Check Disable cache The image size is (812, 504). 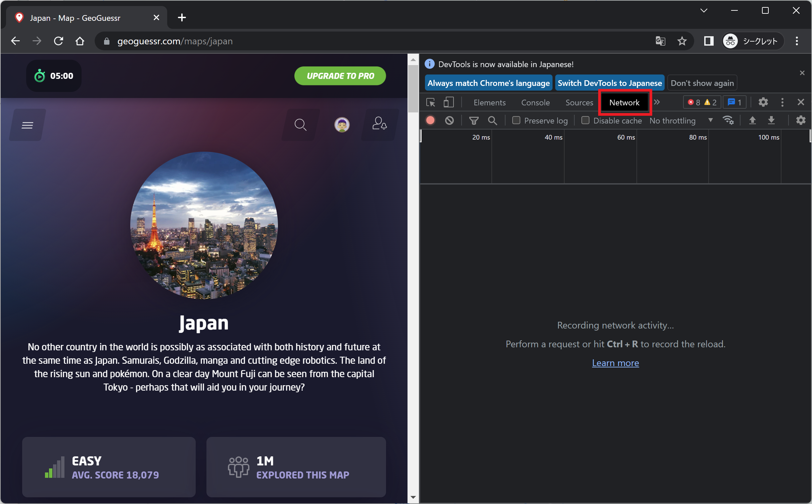[x=585, y=120]
